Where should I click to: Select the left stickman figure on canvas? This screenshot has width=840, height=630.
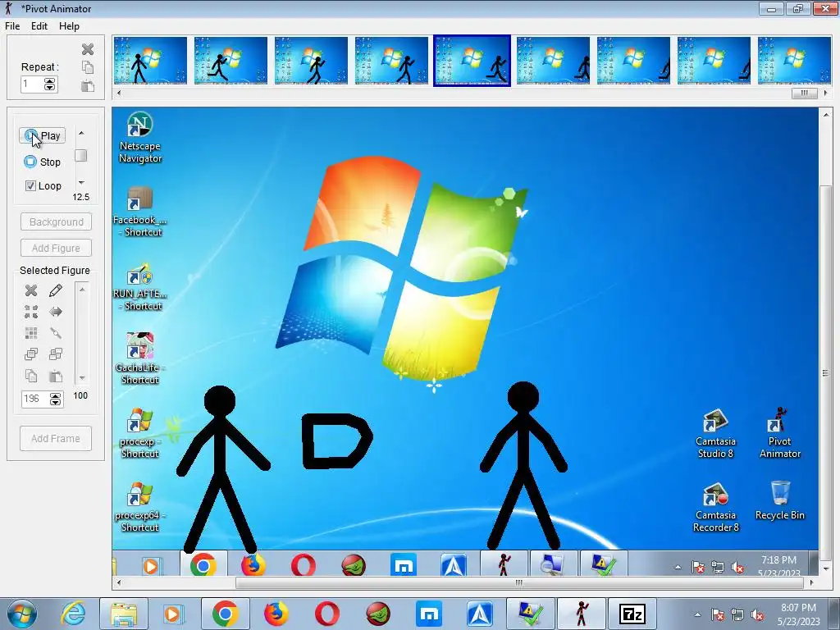[x=220, y=468]
